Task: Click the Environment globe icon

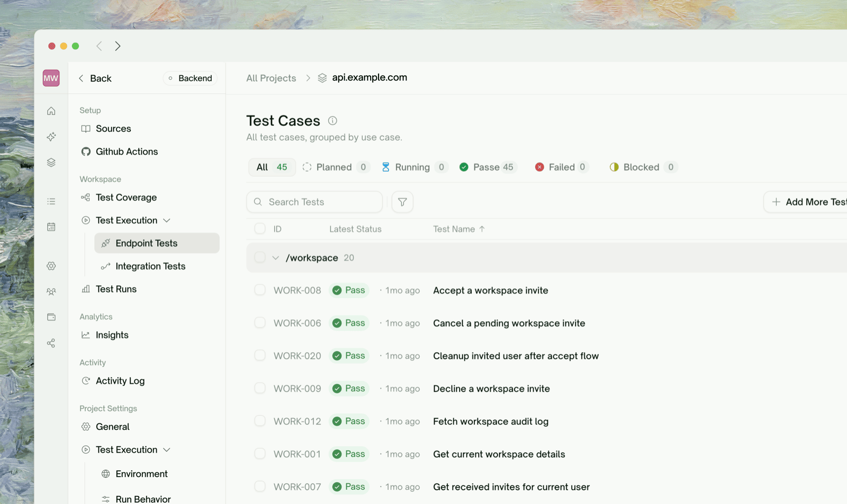Action: pyautogui.click(x=106, y=474)
